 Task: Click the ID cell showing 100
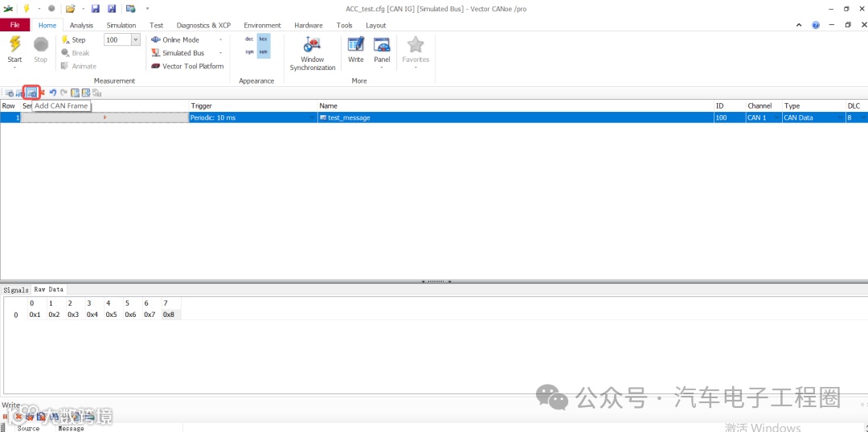[x=730, y=117]
